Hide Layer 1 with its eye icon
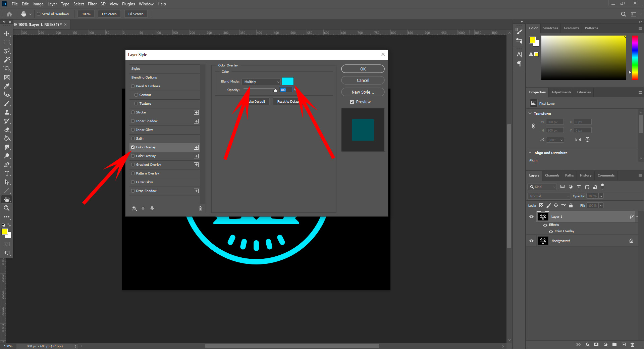This screenshot has height=349, width=644. point(531,216)
